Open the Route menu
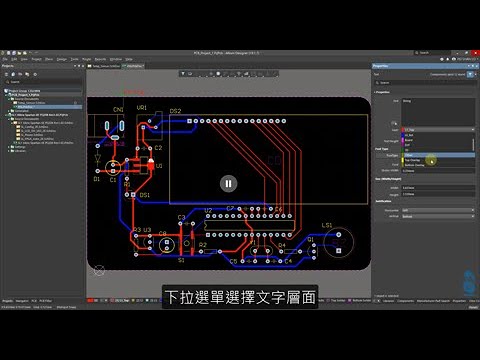The height and width of the screenshot is (360, 480). click(x=86, y=59)
